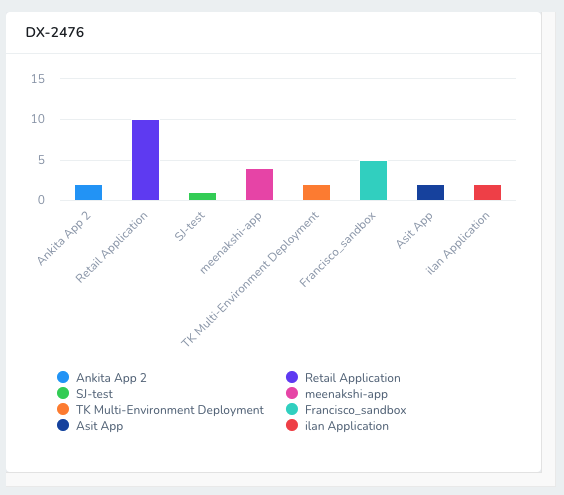This screenshot has width=564, height=495.
Task: Toggle the SJ-test legend entry
Action: point(85,394)
